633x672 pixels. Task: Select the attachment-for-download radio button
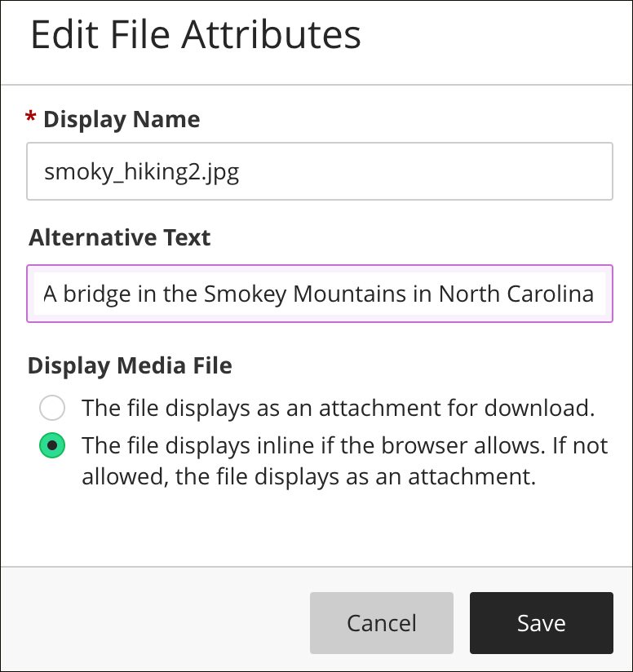coord(52,408)
